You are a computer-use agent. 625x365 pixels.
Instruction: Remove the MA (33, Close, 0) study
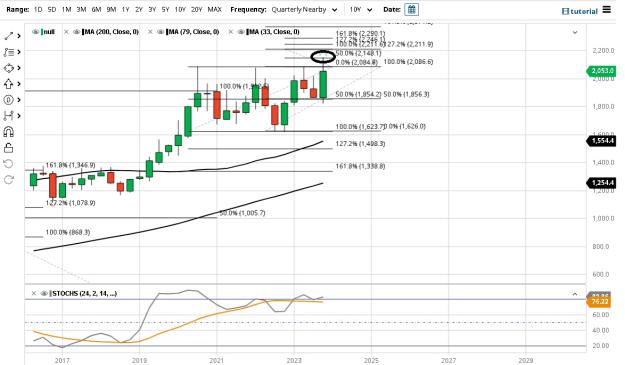[x=231, y=32]
